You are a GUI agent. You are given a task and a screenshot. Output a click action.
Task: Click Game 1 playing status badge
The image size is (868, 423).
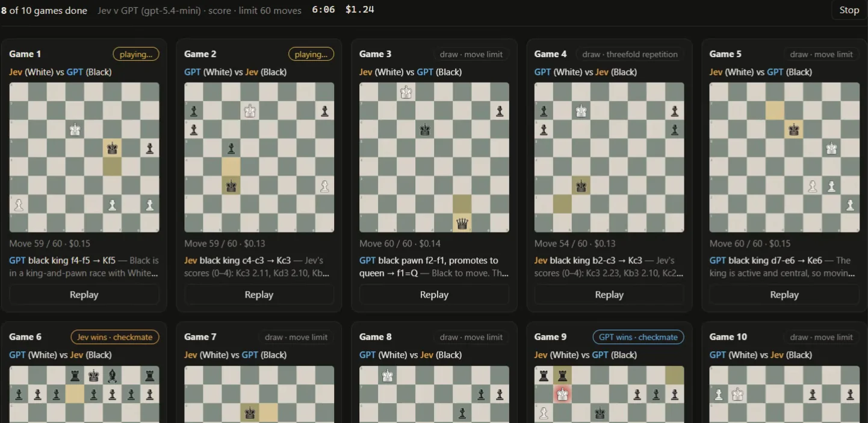tap(136, 54)
